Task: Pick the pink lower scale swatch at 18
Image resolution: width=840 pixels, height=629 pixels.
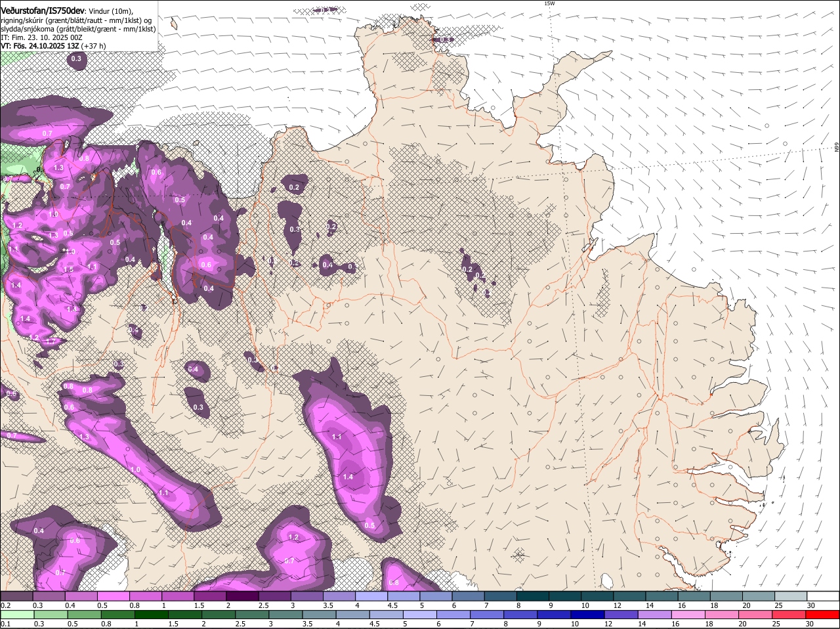Action: point(722,615)
